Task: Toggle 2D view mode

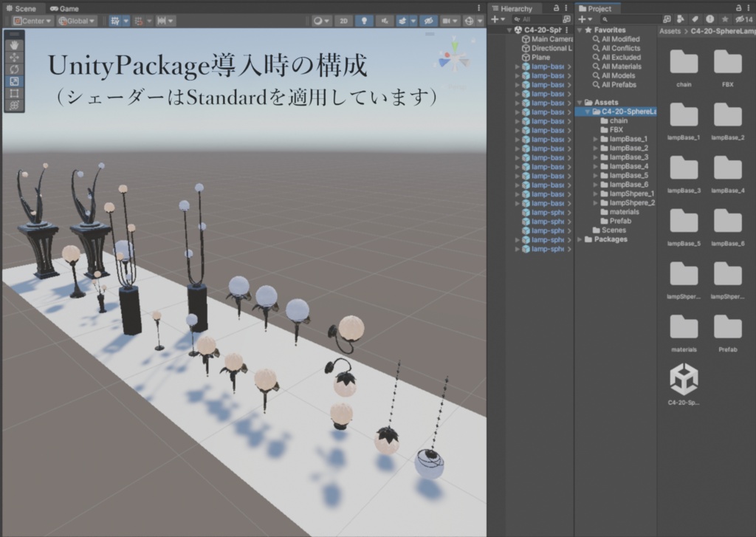Action: [x=343, y=21]
